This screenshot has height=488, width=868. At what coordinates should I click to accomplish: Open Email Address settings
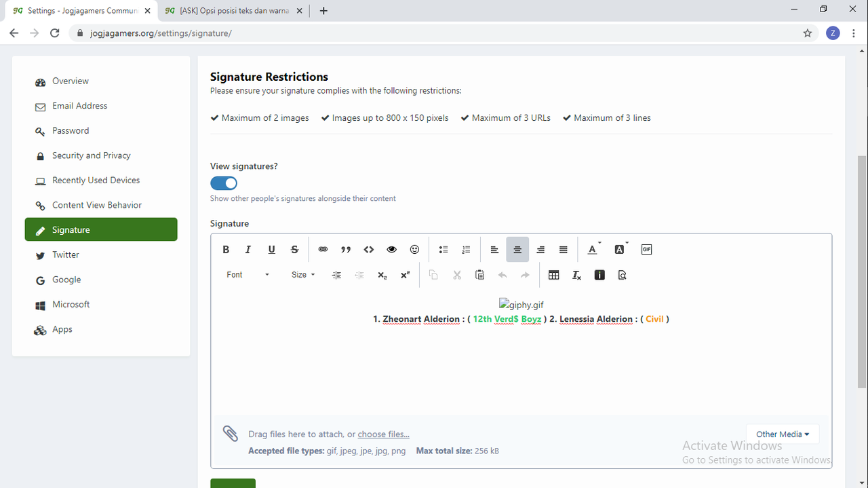click(101, 106)
